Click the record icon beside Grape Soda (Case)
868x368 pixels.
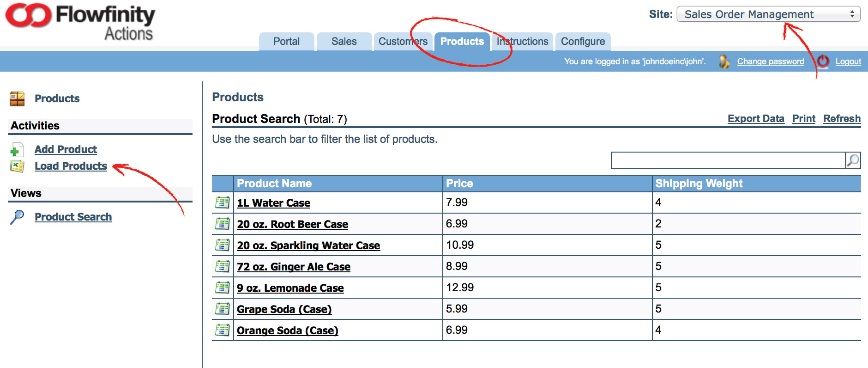tap(223, 309)
